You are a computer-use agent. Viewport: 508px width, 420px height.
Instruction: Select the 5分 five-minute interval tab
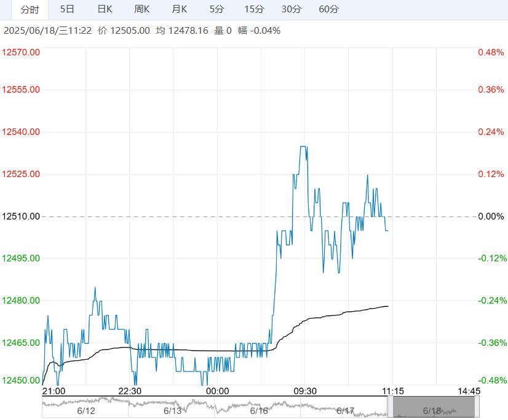click(216, 9)
